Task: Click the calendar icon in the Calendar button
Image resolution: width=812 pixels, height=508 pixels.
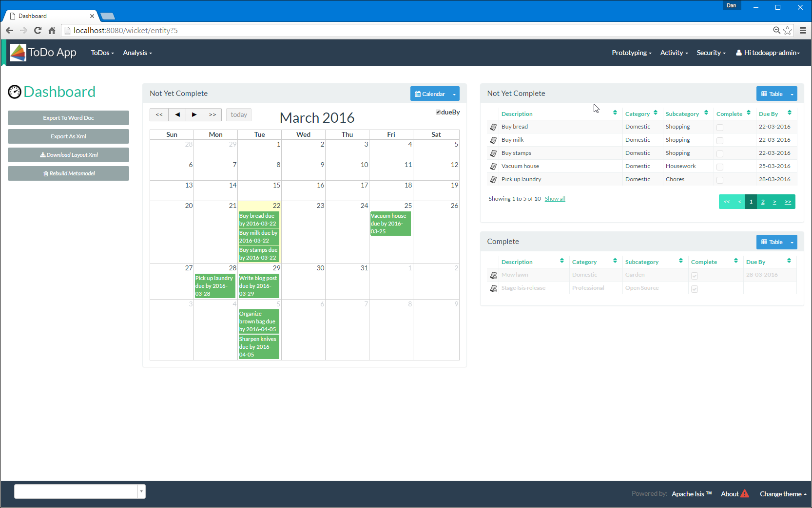Action: [417, 94]
